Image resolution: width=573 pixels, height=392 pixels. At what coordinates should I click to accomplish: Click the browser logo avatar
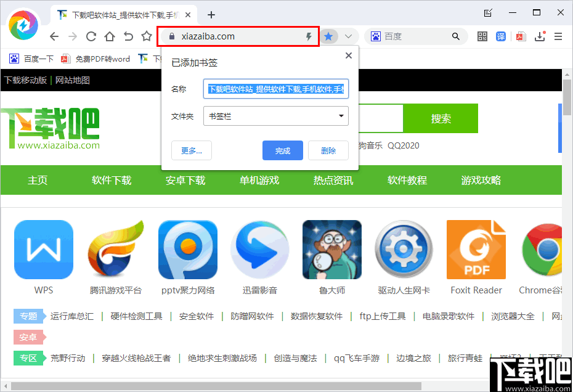pyautogui.click(x=23, y=25)
